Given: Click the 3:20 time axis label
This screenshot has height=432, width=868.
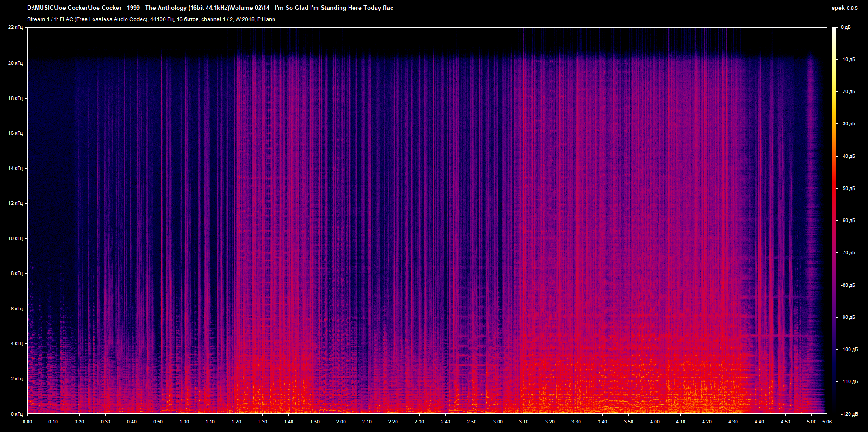Looking at the screenshot, I should (550, 422).
